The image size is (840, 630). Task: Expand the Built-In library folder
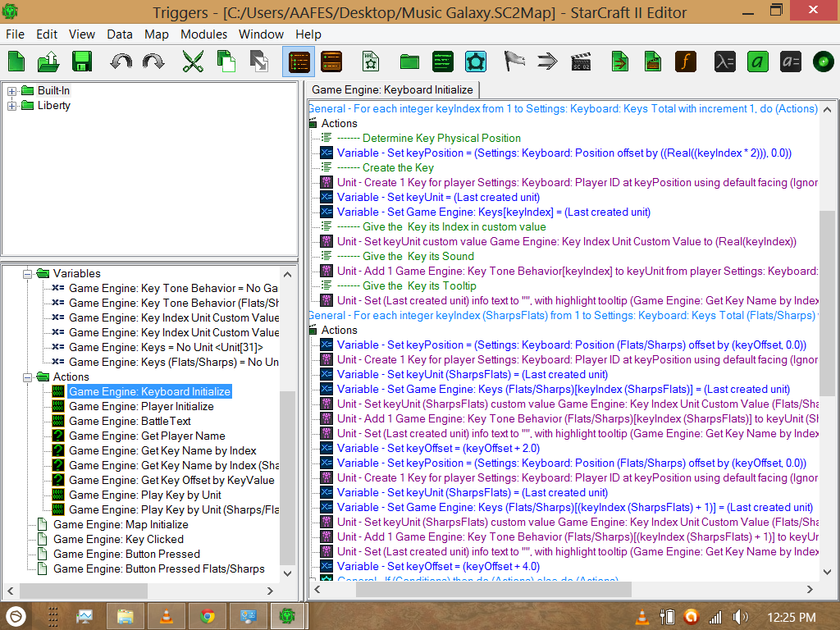point(11,91)
